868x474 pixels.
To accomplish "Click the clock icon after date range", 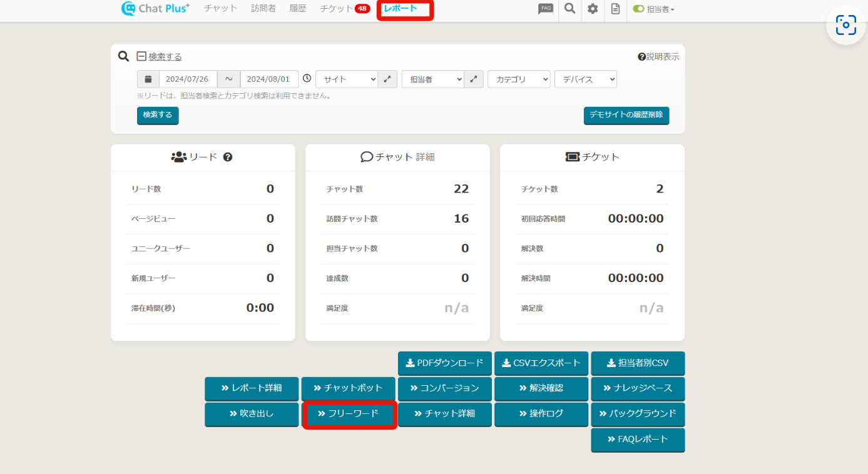I will point(307,79).
